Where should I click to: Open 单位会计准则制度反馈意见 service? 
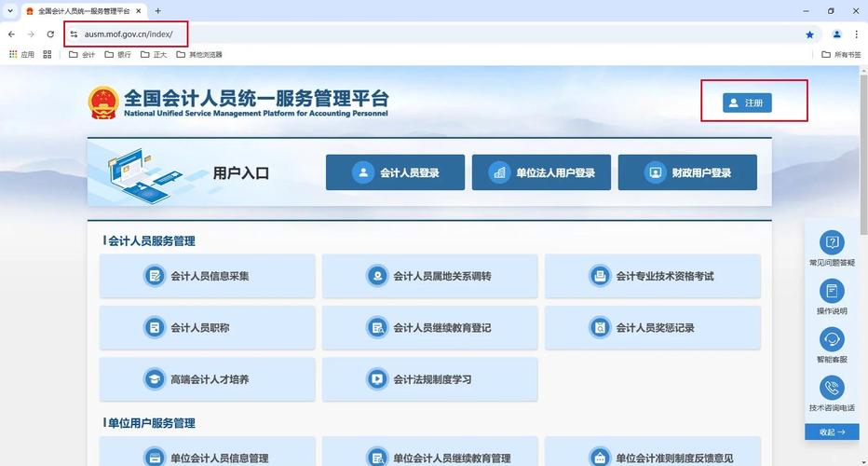(x=653, y=452)
